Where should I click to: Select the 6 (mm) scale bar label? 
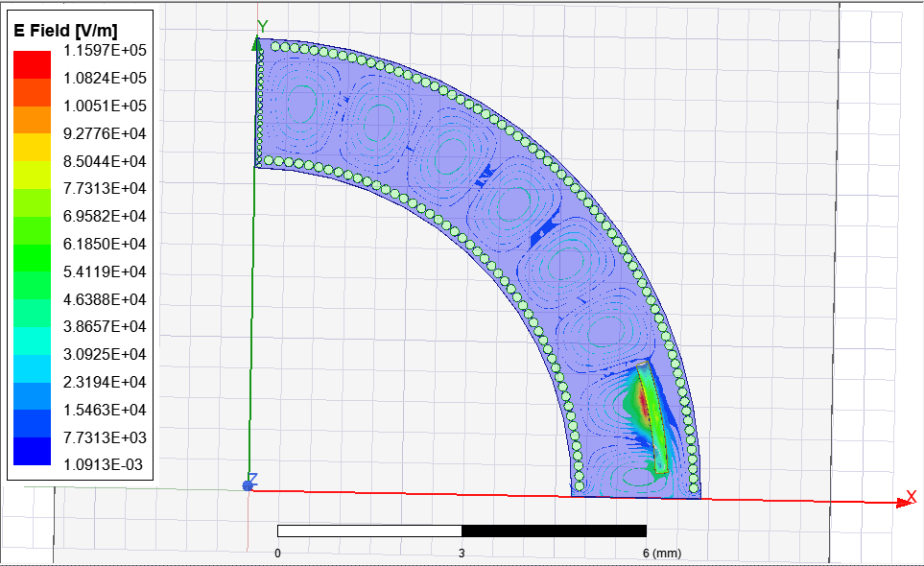[661, 554]
